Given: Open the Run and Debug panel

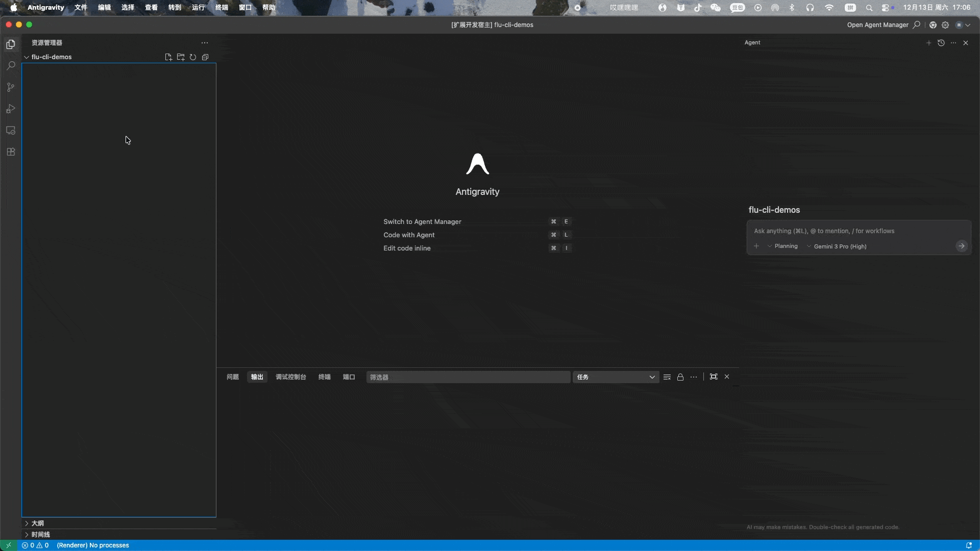Looking at the screenshot, I should point(11,109).
